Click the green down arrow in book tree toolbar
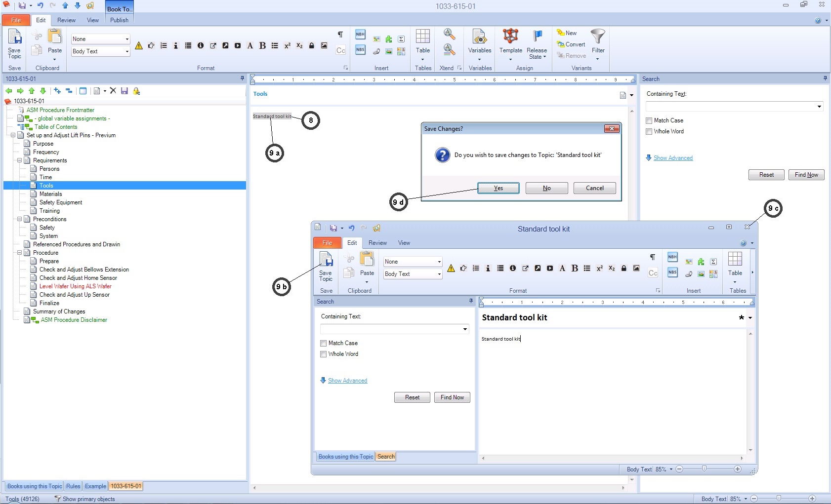 pos(43,91)
